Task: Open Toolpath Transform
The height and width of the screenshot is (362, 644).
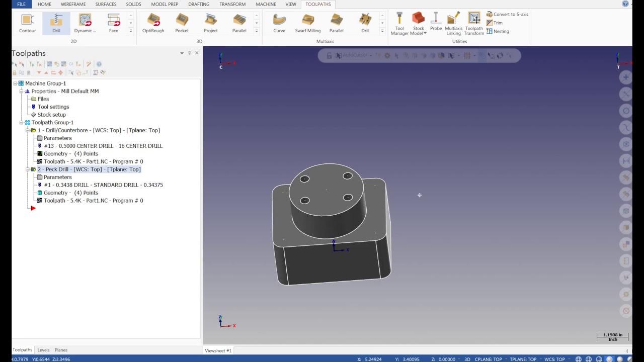Action: 474,24
